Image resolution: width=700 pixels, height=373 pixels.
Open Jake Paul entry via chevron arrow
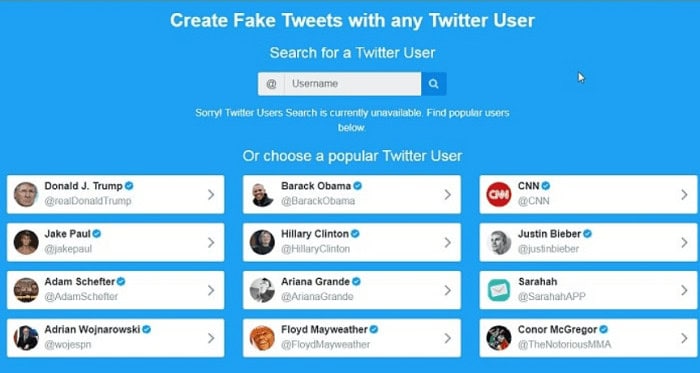pyautogui.click(x=211, y=243)
